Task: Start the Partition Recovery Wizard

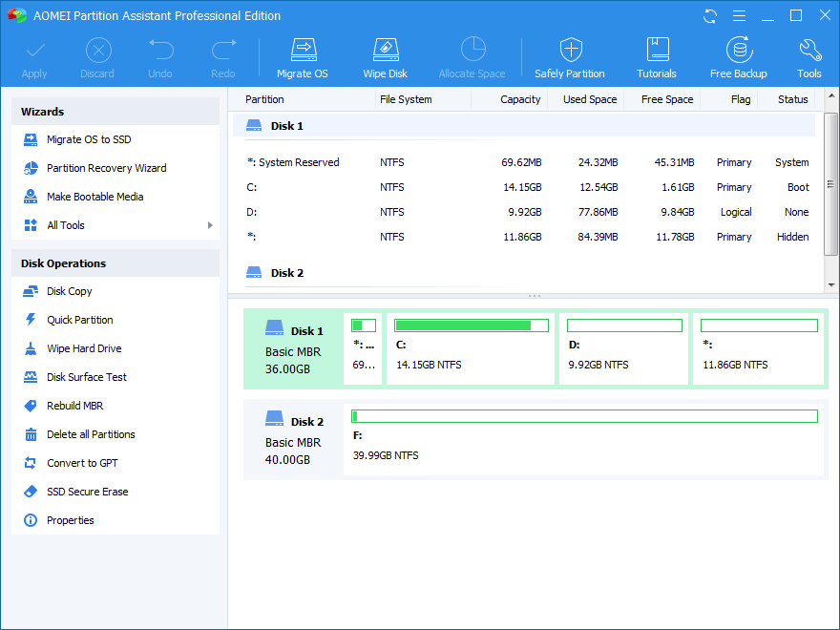Action: pyautogui.click(x=106, y=168)
